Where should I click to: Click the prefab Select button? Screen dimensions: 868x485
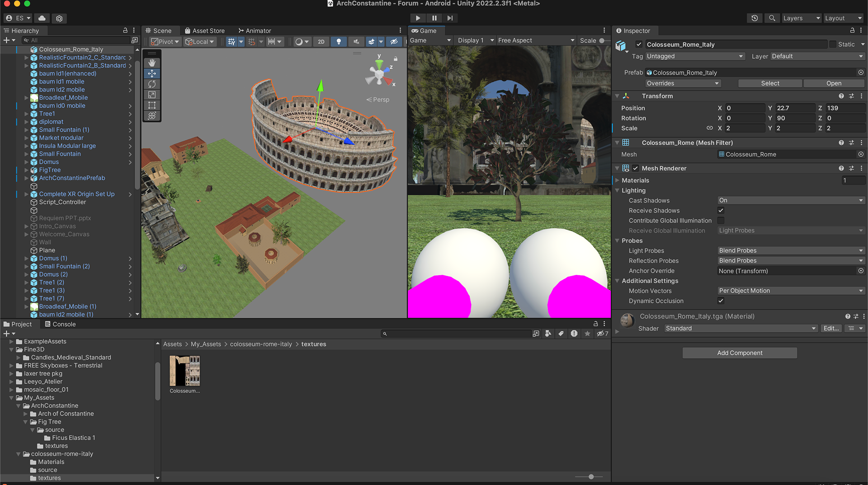770,83
